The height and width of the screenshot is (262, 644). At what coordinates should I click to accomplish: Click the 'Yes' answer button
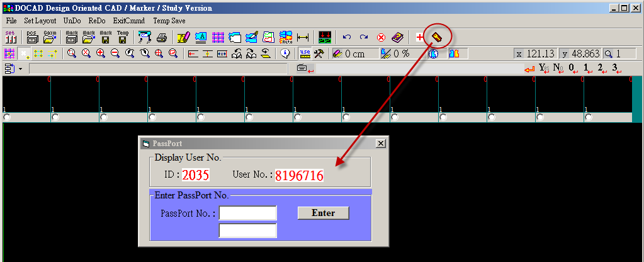tap(544, 68)
